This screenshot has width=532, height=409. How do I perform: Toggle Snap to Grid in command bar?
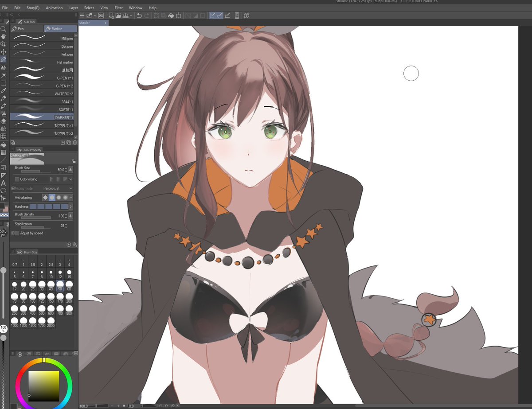click(x=227, y=16)
